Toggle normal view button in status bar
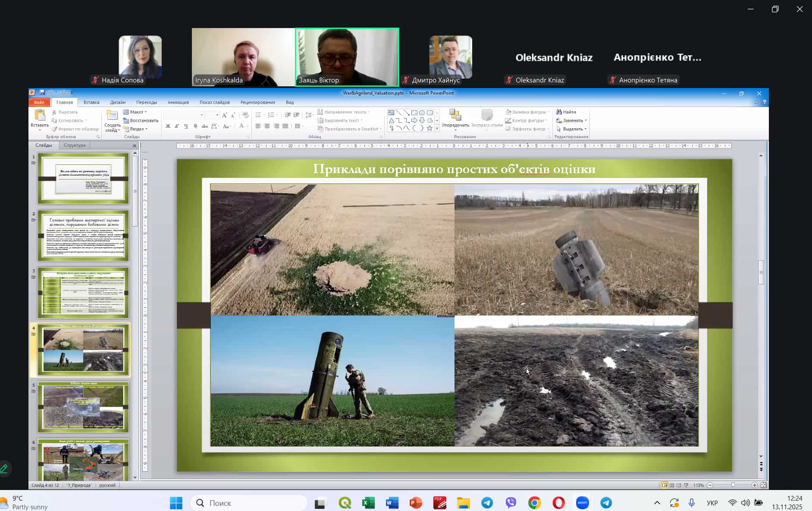 pos(665,485)
